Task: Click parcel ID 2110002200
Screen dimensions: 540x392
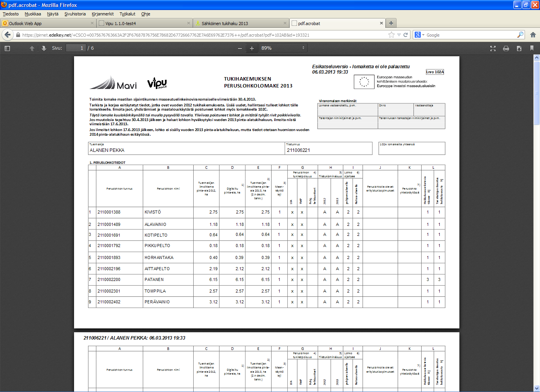Action: tap(109, 279)
